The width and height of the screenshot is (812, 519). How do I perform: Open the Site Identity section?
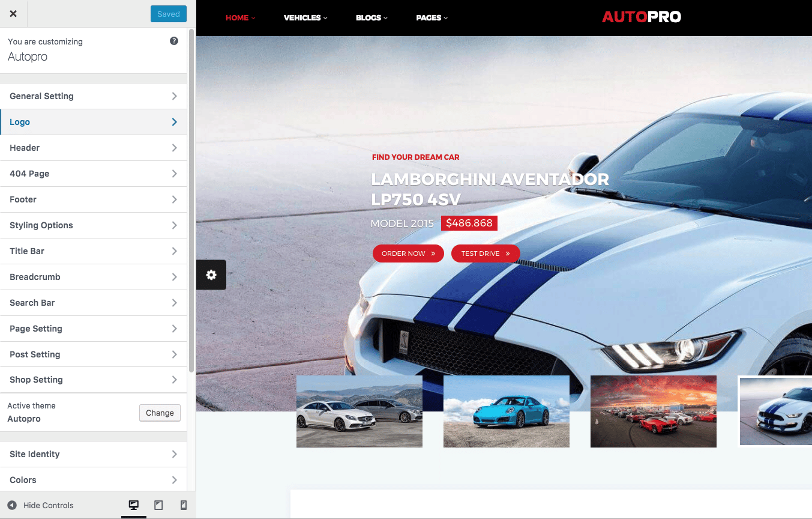click(94, 454)
